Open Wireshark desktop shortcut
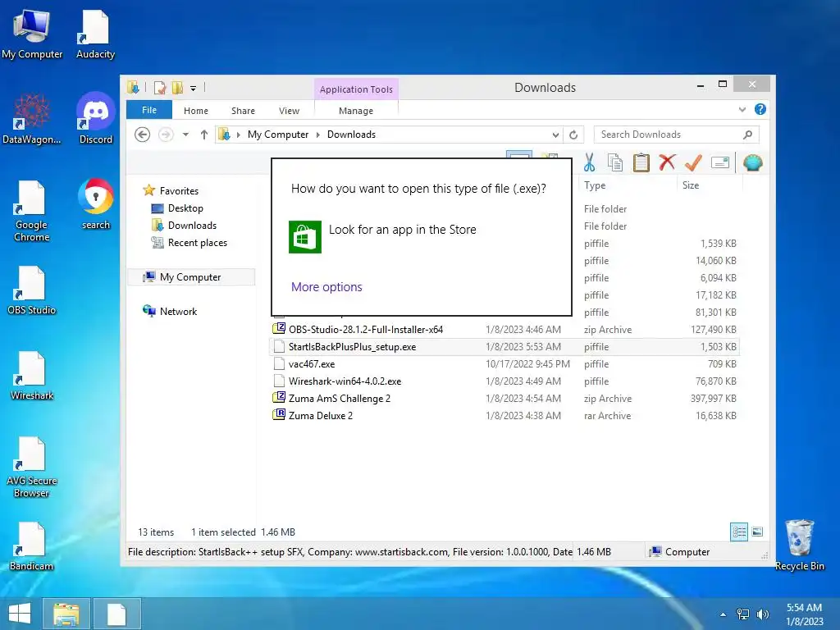 [32, 375]
